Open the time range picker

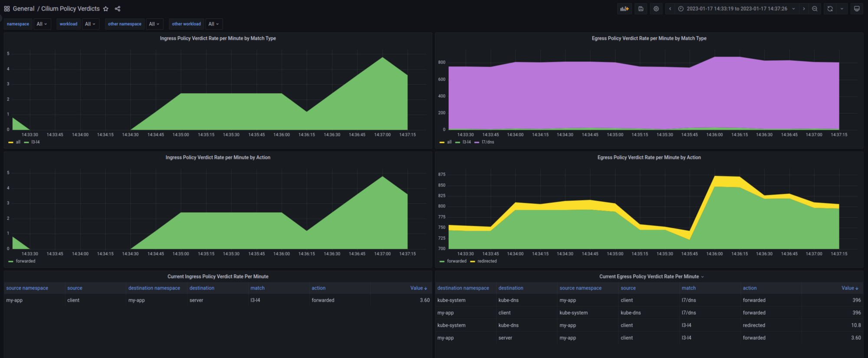tap(737, 9)
